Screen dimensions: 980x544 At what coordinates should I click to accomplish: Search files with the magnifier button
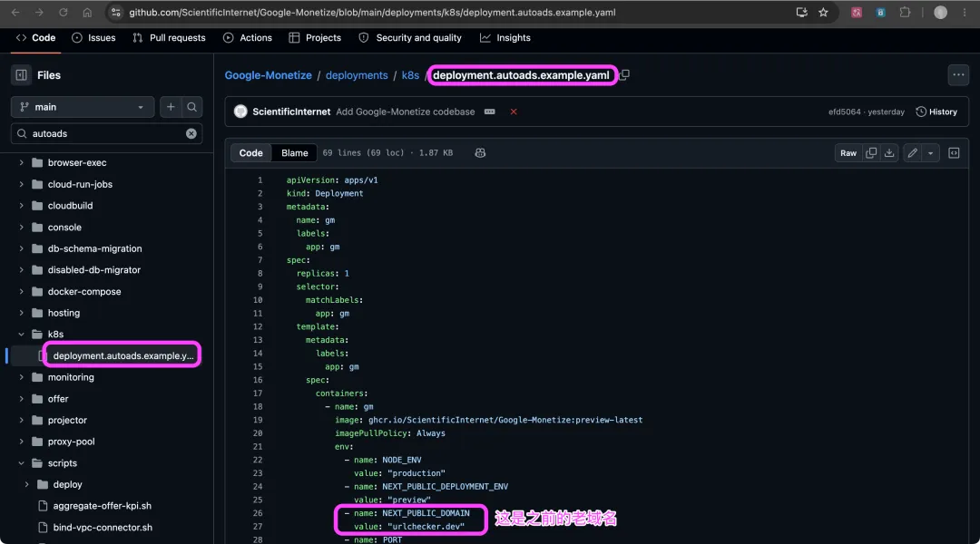(x=191, y=107)
